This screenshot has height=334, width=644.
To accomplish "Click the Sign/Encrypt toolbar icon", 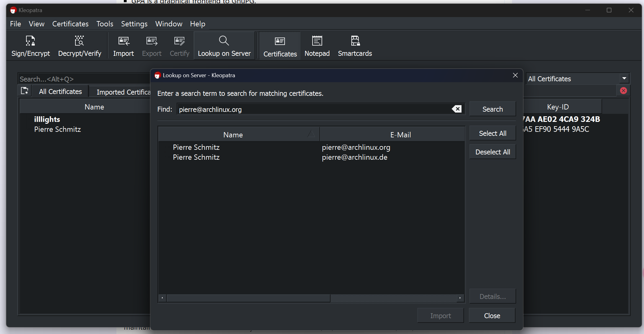I will [30, 41].
